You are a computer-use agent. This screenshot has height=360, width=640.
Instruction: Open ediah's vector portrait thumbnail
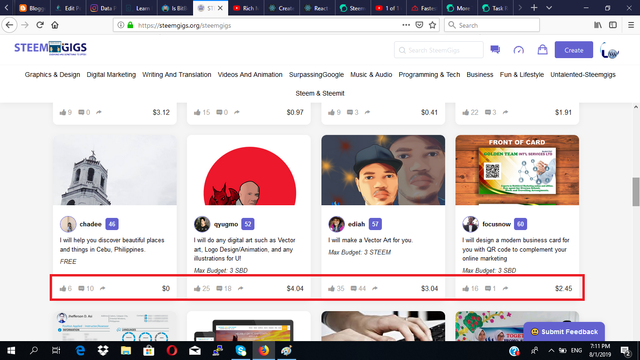pyautogui.click(x=383, y=170)
